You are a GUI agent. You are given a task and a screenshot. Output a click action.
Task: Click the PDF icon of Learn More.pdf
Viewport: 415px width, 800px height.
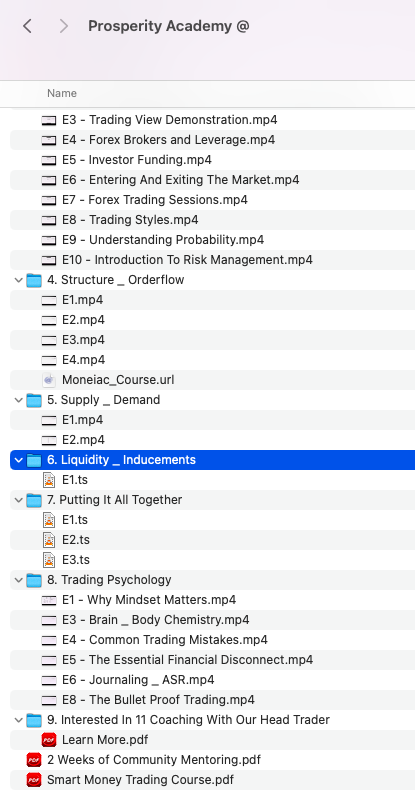click(49, 740)
